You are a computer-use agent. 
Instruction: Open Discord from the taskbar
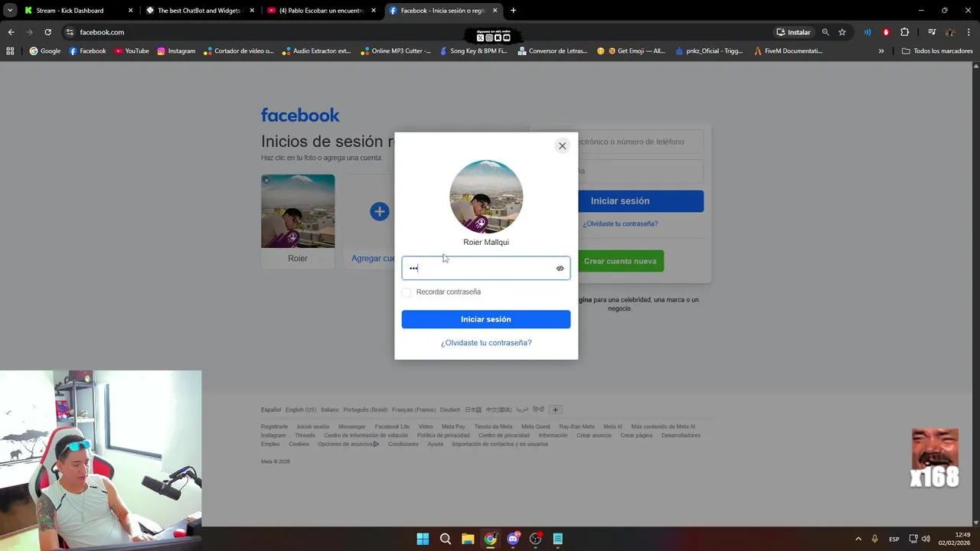513,539
